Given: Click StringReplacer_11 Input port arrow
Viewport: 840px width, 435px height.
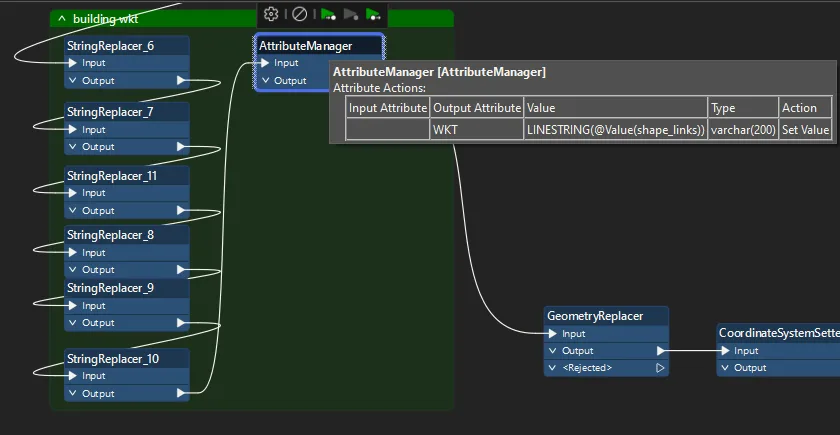Looking at the screenshot, I should (73, 193).
